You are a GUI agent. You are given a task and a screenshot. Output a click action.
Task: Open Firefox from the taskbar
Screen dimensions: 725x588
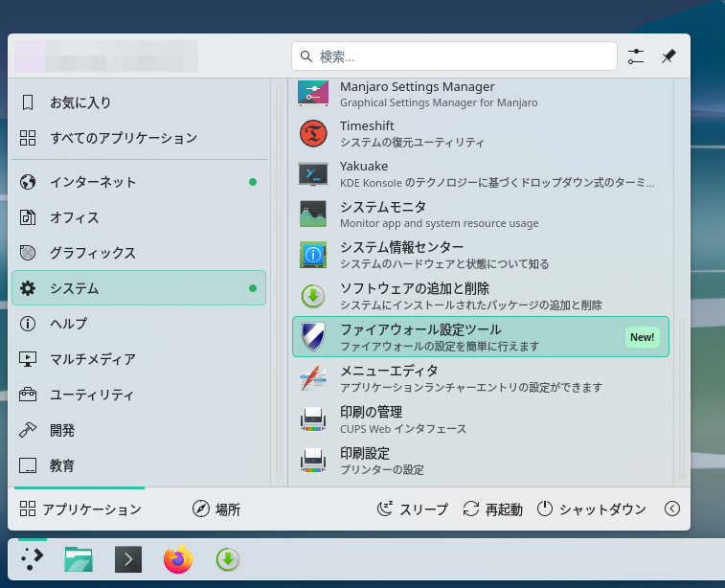click(178, 559)
